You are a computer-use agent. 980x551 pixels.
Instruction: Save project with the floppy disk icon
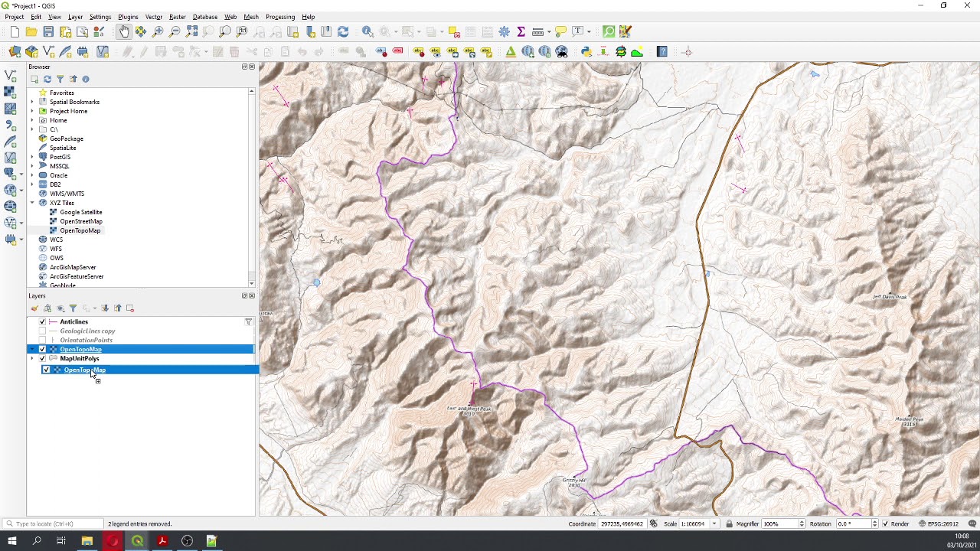coord(48,31)
